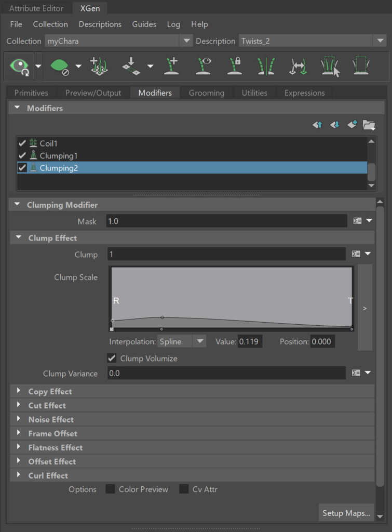Open modifier folder load icon
The width and height of the screenshot is (392, 532).
[x=369, y=125]
